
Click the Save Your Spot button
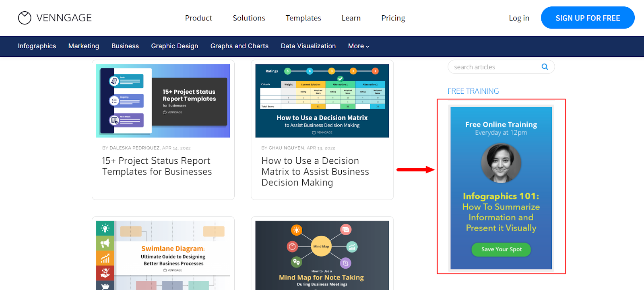[502, 249]
